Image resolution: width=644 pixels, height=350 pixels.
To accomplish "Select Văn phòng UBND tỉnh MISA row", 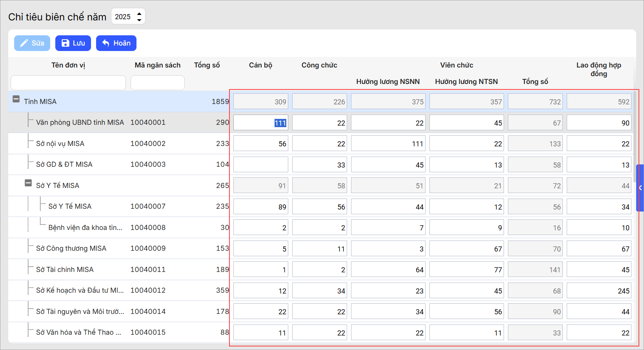I will (x=80, y=122).
